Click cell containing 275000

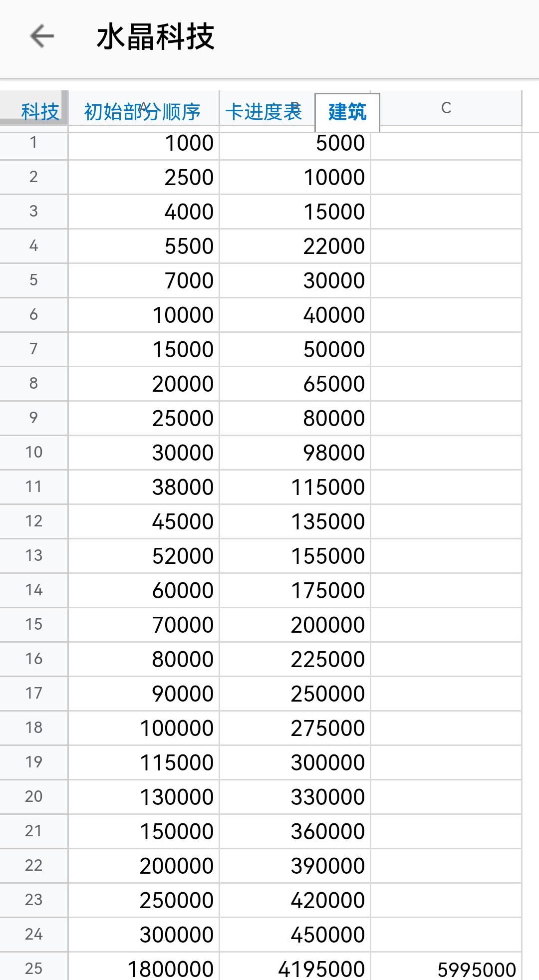point(295,728)
